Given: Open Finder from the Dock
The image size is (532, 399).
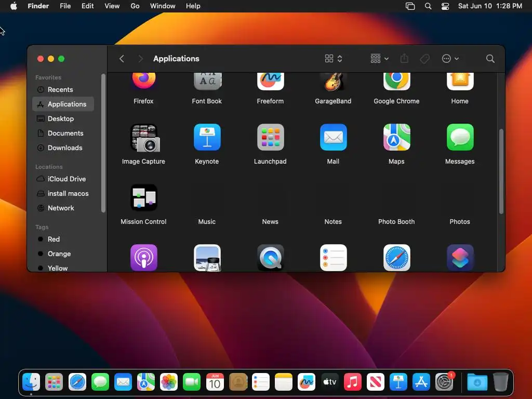Looking at the screenshot, I should pos(31,382).
